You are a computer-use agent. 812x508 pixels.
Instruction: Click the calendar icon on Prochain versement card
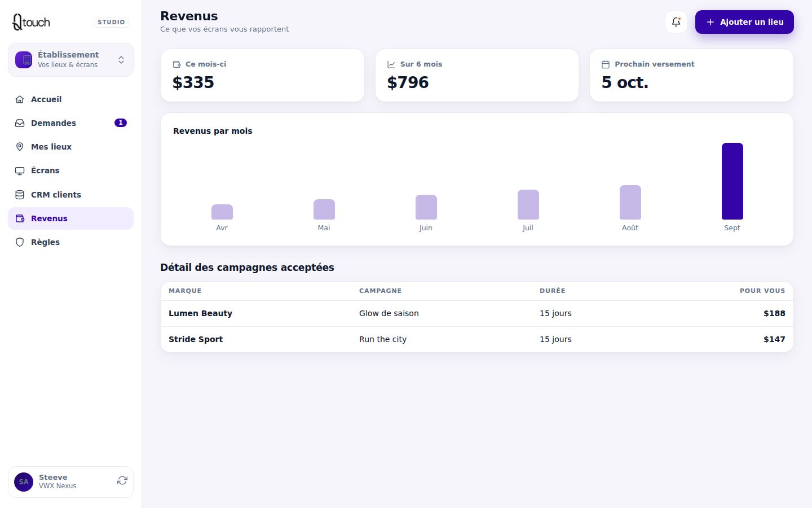point(606,64)
